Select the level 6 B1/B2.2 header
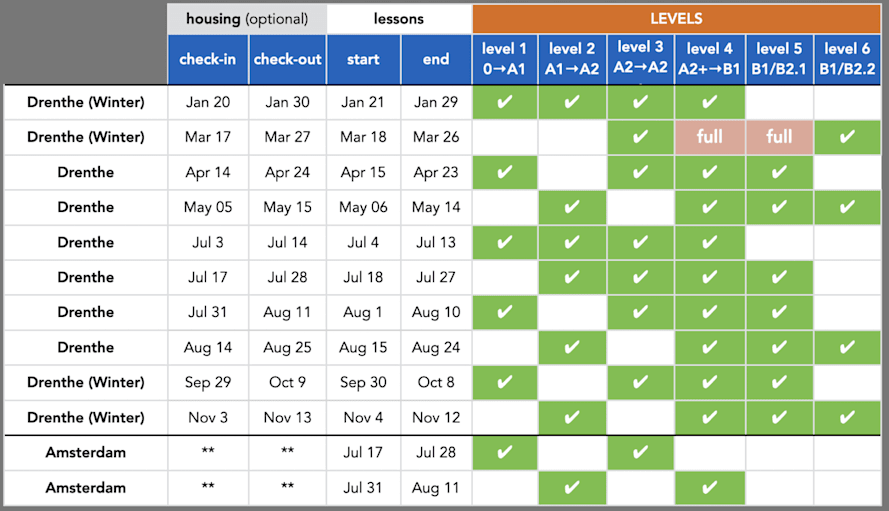Image resolution: width=889 pixels, height=511 pixels. coord(847,60)
